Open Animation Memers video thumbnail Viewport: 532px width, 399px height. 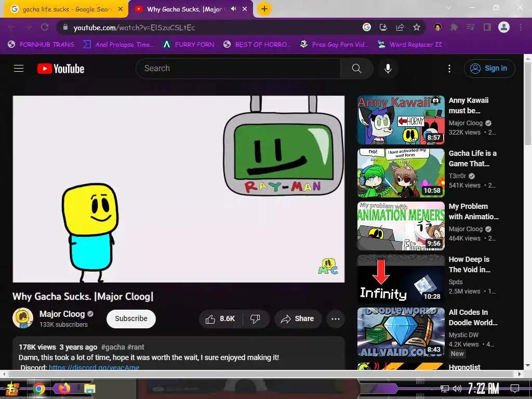401,226
